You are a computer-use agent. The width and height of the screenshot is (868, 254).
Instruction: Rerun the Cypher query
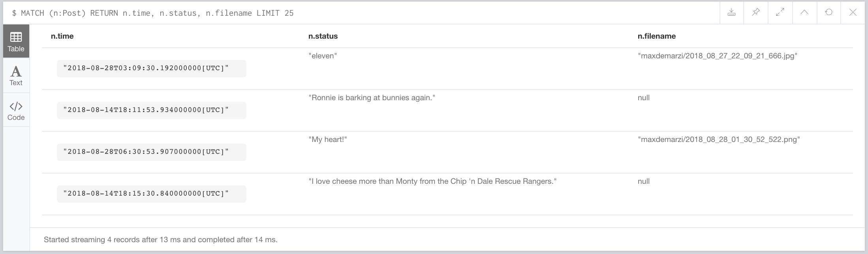pos(829,13)
